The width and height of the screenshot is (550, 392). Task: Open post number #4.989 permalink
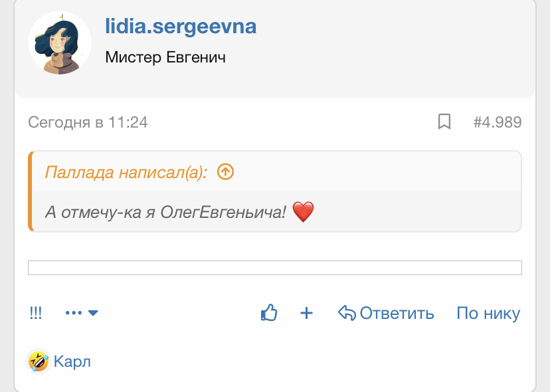(497, 122)
